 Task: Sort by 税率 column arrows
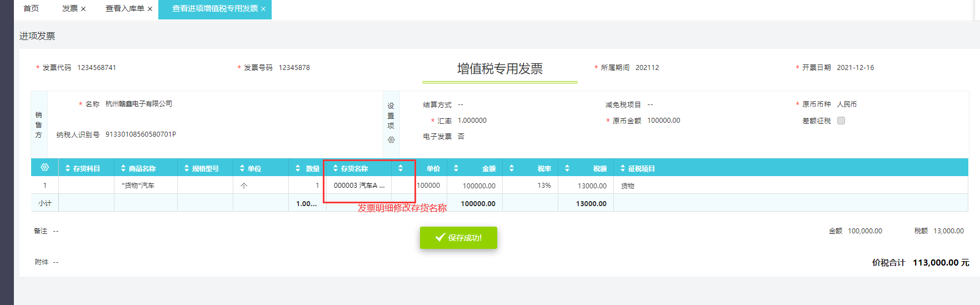(x=512, y=168)
